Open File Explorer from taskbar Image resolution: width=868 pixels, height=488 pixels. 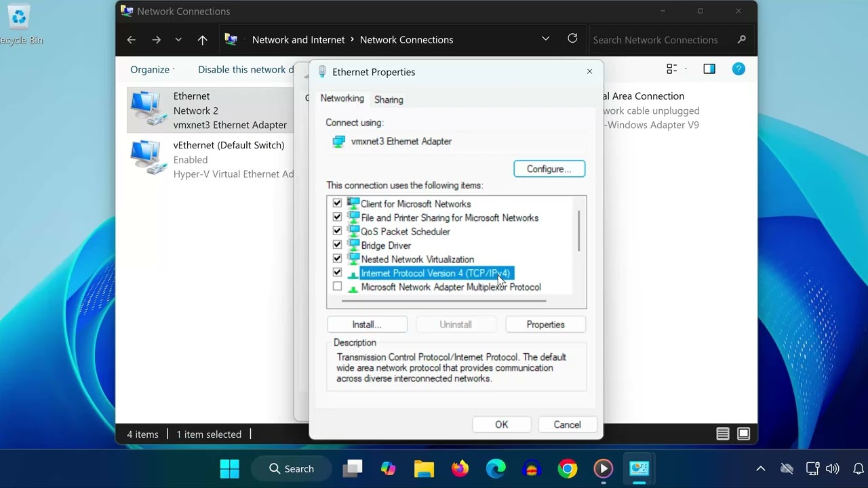tap(424, 468)
